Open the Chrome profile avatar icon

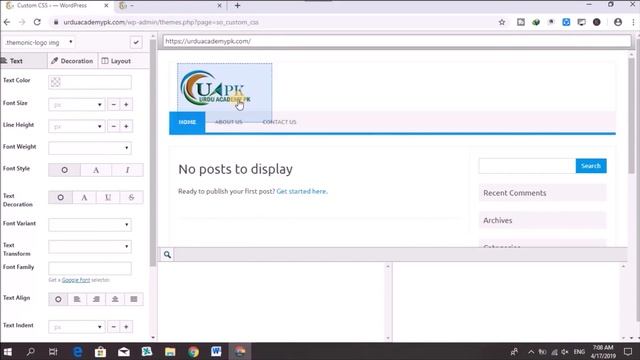[618, 22]
